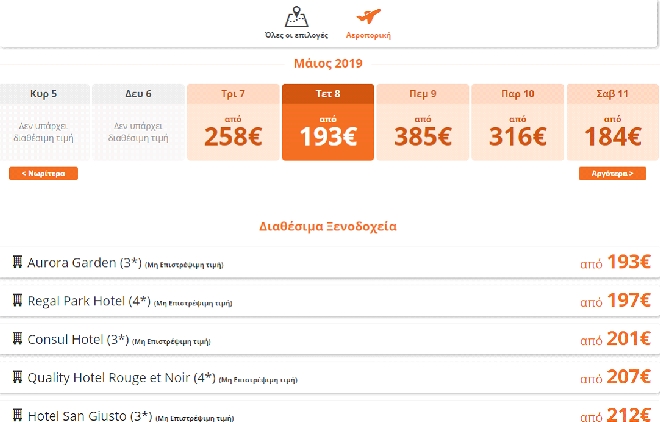Click the hotel icon beside Regal Park Hotel
The image size is (660, 422).
17,300
